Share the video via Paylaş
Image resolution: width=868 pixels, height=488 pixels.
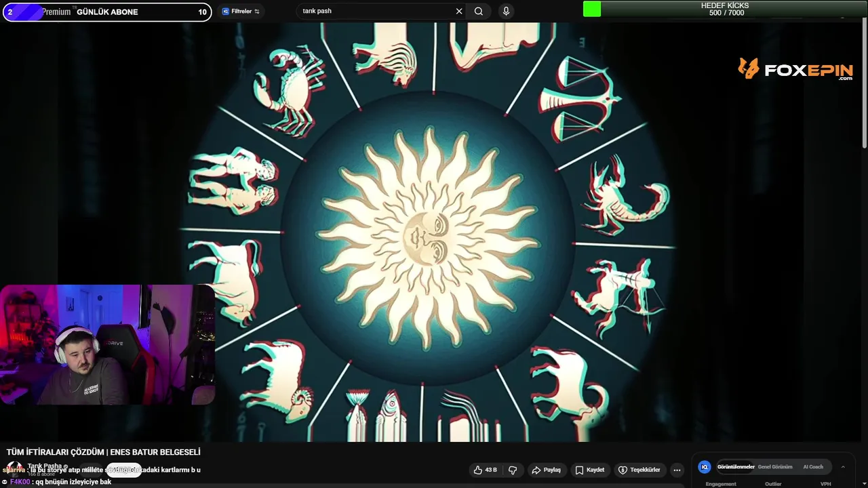click(x=547, y=470)
